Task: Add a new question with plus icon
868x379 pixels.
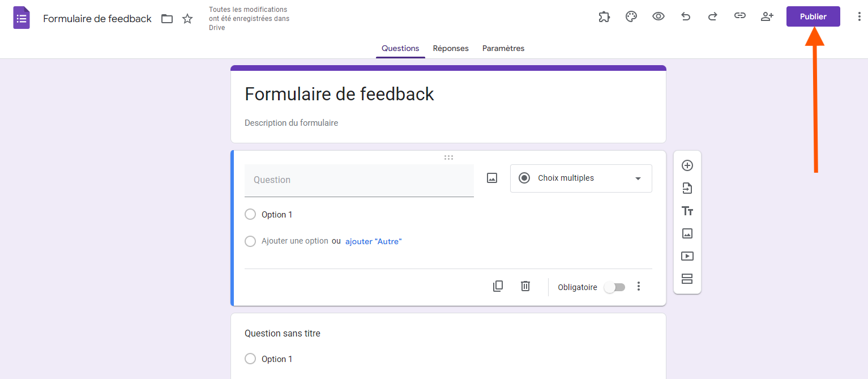Action: tap(687, 165)
